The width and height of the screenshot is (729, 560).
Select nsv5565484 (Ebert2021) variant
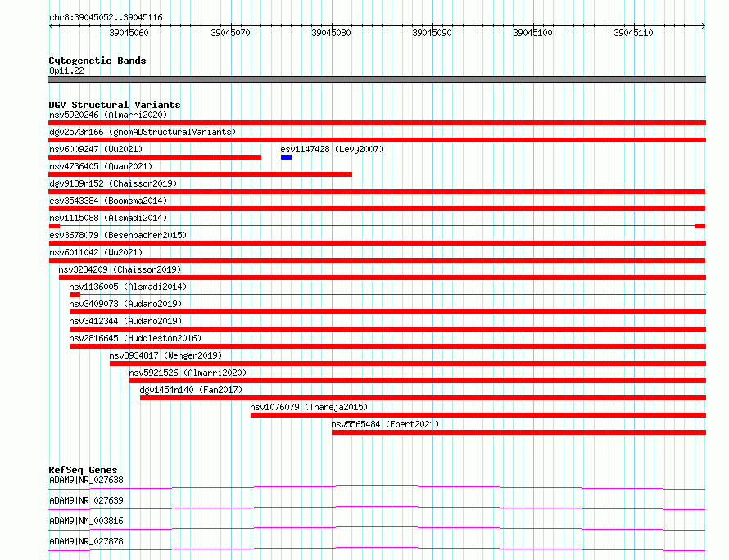tap(385, 424)
